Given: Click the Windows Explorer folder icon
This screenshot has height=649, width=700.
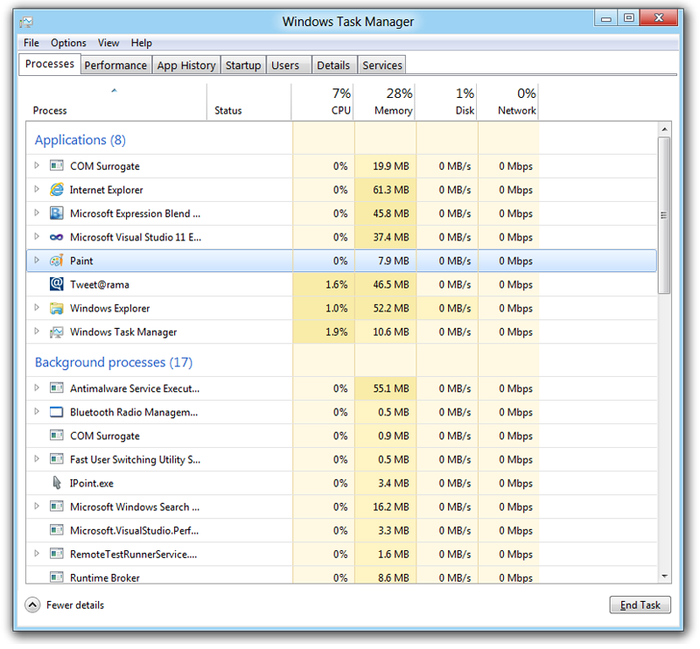Looking at the screenshot, I should (x=57, y=309).
